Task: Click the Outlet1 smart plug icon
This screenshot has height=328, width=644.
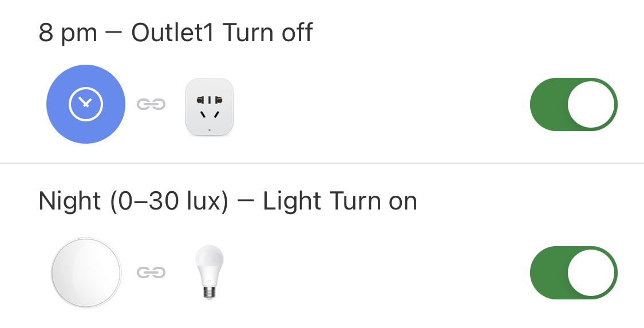Action: (x=210, y=107)
